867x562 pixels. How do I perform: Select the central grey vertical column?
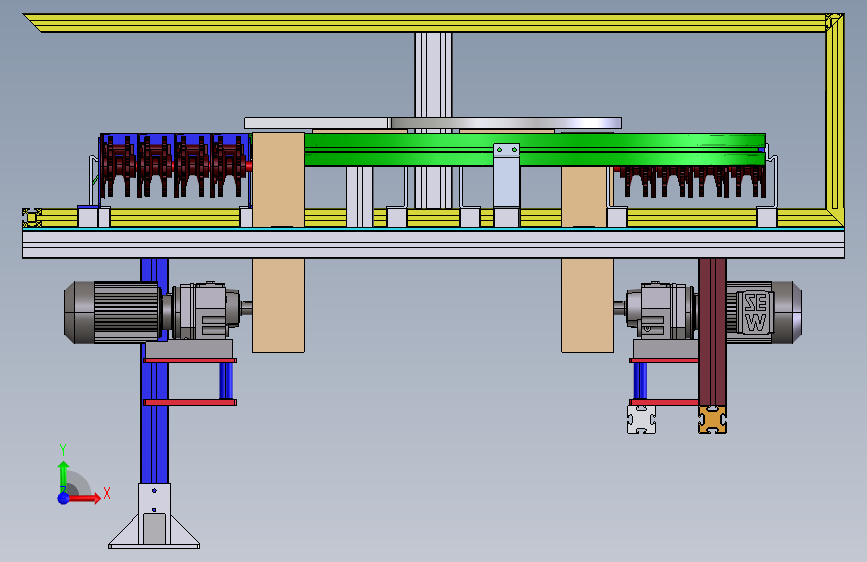click(x=433, y=75)
